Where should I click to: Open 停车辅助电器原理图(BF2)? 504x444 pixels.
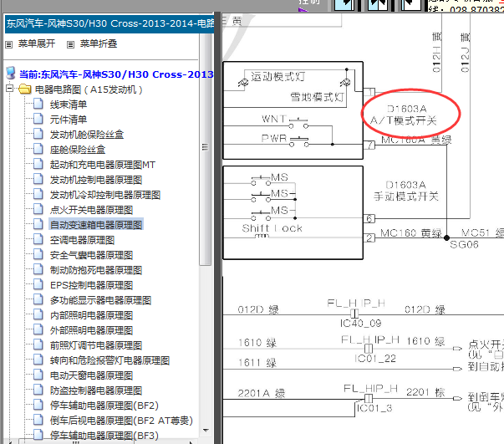[x=104, y=406]
